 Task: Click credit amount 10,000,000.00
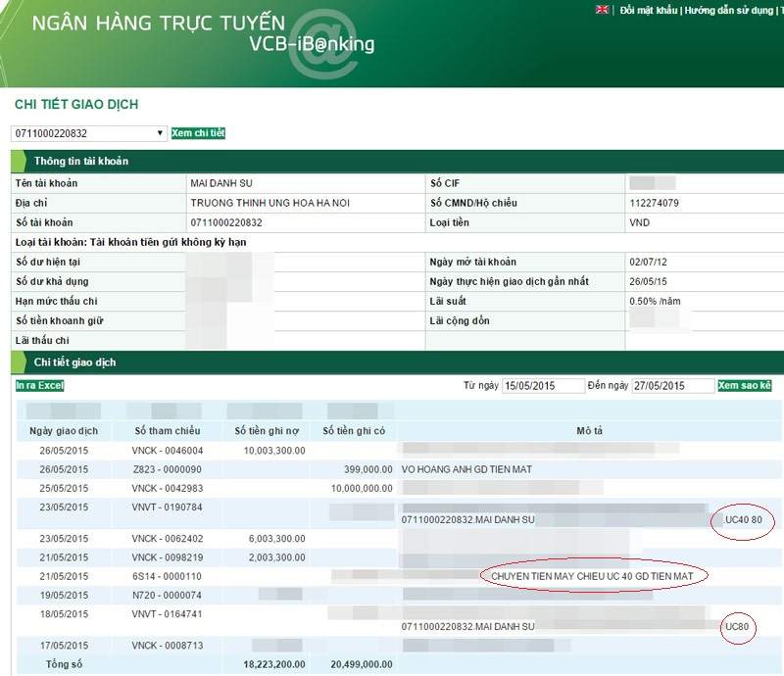[x=362, y=489]
